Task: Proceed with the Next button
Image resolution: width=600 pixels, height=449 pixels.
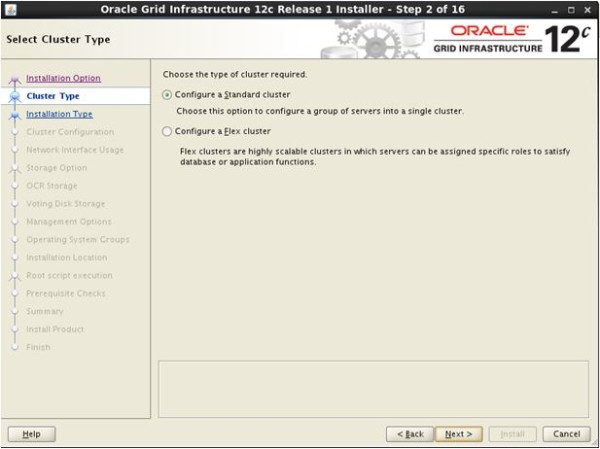Action: pyautogui.click(x=459, y=434)
